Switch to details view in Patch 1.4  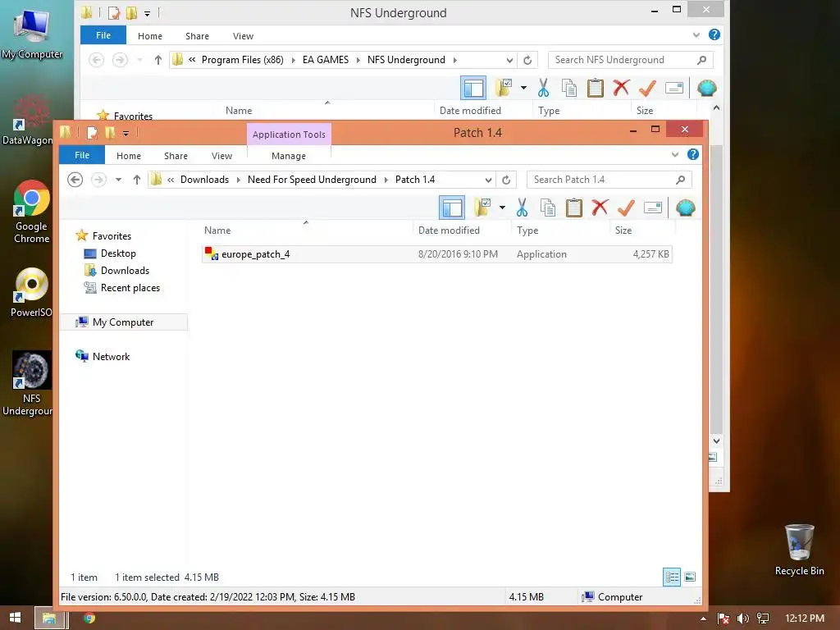[672, 577]
